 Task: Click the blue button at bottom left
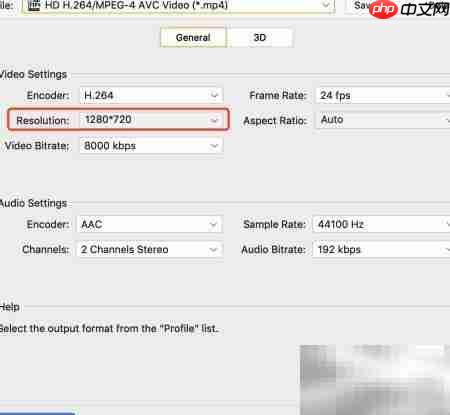[38, 413]
